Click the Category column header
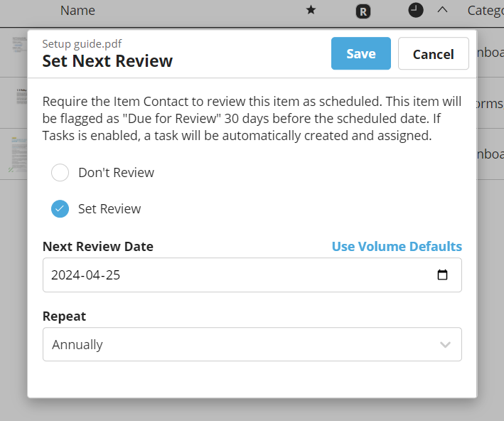Image resolution: width=504 pixels, height=421 pixels. [x=485, y=11]
